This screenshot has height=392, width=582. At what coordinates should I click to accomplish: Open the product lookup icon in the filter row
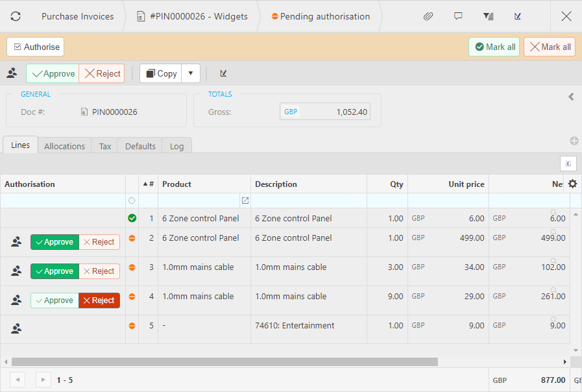(x=245, y=201)
